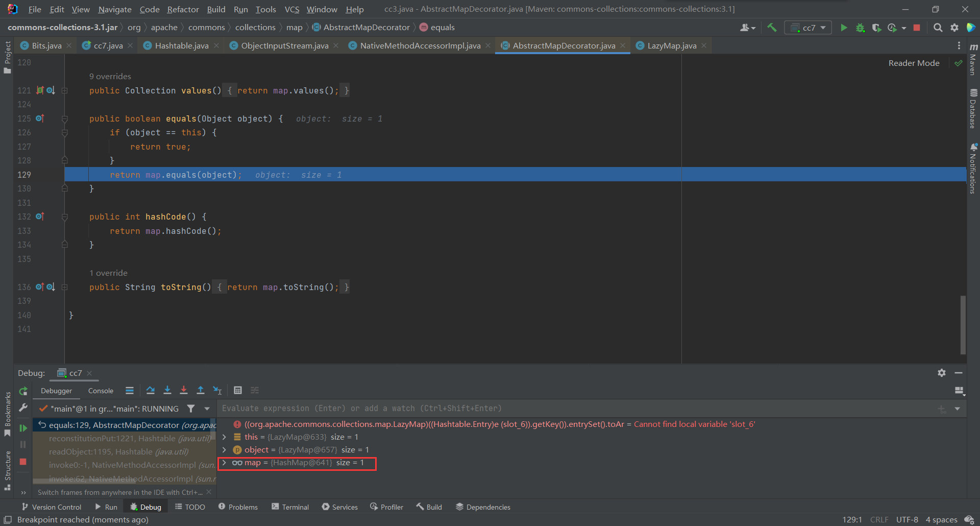Screen dimensions: 980x526
Task: Expand folded toString() method at line 136
Action: point(65,288)
